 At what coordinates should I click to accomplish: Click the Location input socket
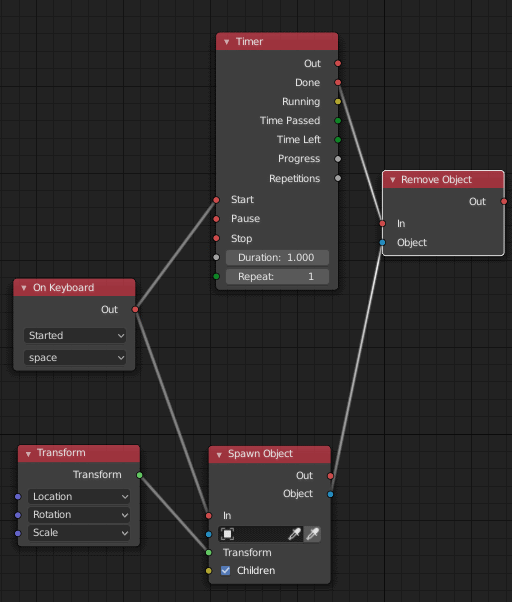click(18, 496)
